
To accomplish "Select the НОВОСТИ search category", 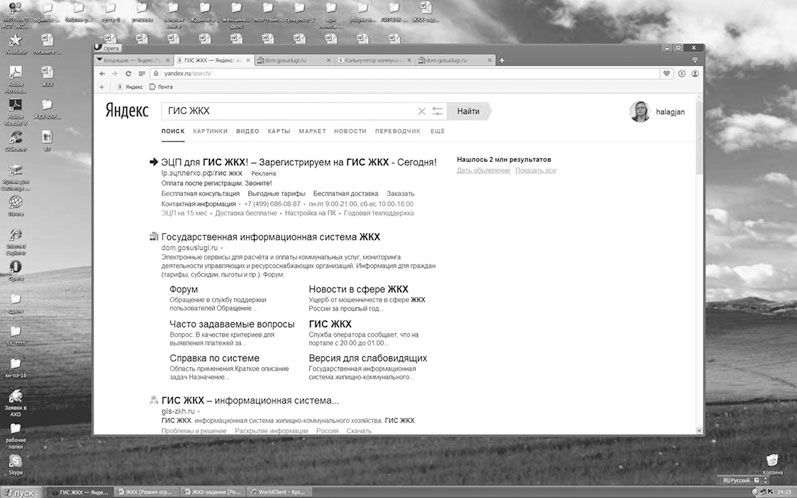I will (x=350, y=131).
